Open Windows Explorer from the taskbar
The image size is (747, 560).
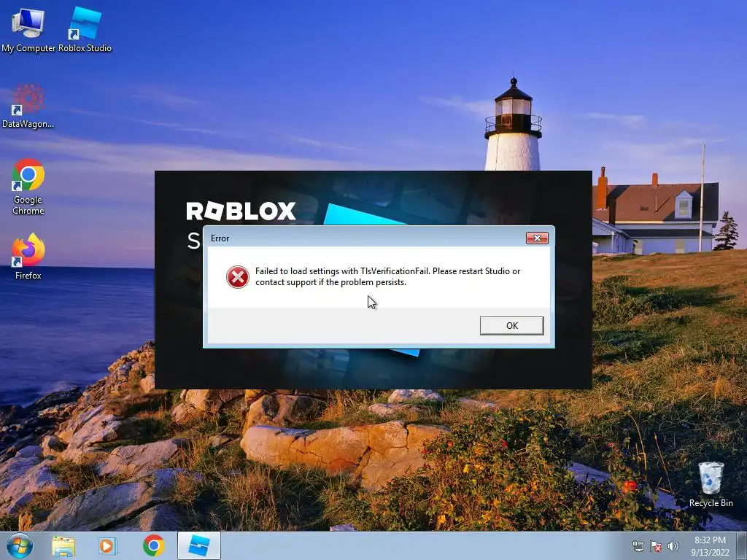(x=63, y=545)
